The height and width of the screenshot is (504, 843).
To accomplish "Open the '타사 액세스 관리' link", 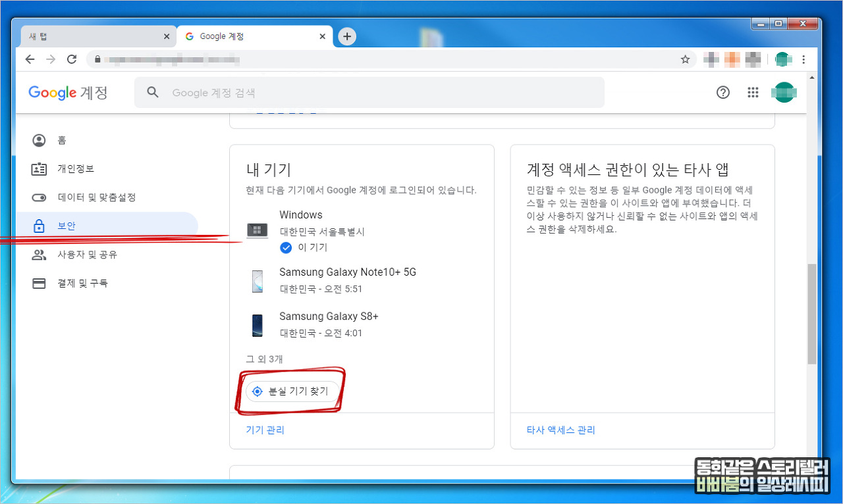I will 560,430.
